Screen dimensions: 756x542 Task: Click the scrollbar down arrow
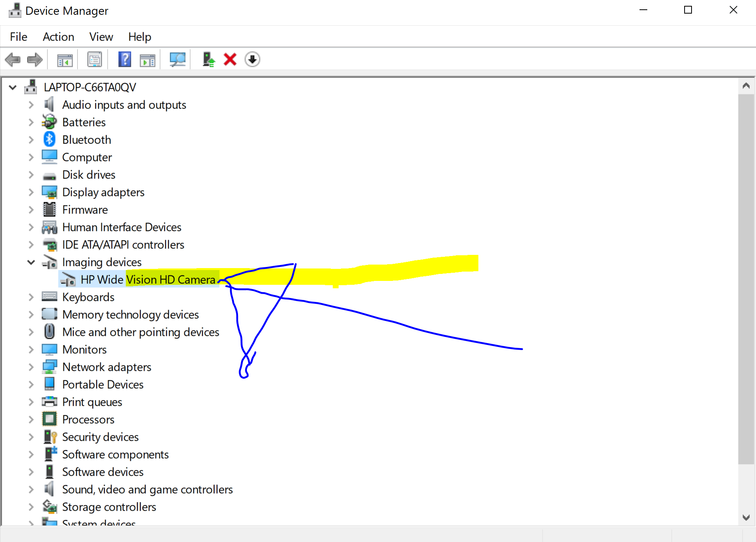click(746, 517)
